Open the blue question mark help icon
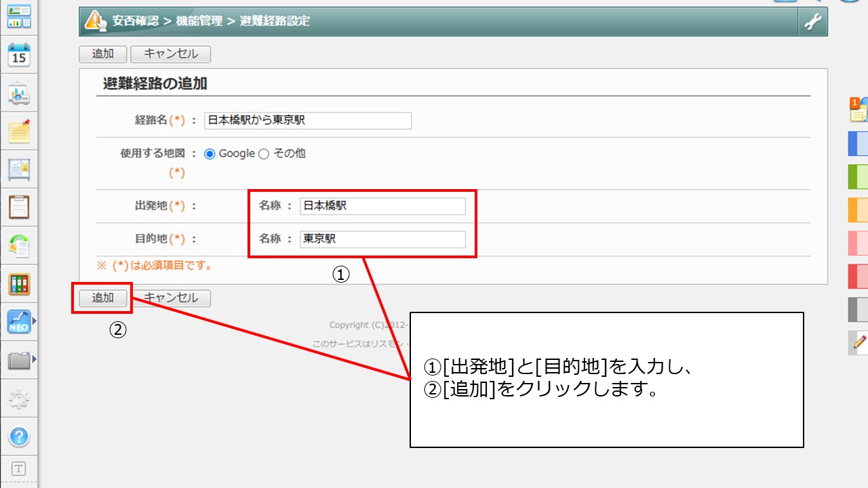Viewport: 868px width, 488px height. [x=19, y=436]
